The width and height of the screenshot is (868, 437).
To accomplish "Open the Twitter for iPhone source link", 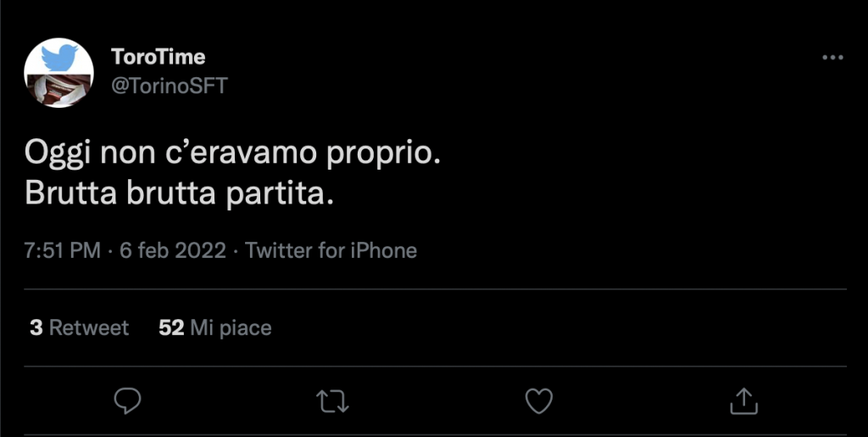I will pyautogui.click(x=331, y=251).
